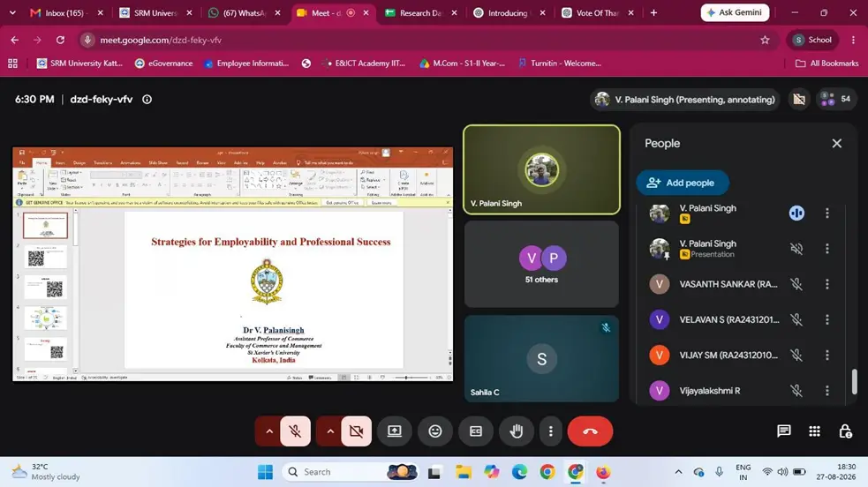Click muted mic icon for VASANTH SANKAR
The width and height of the screenshot is (868, 487).
point(796,284)
